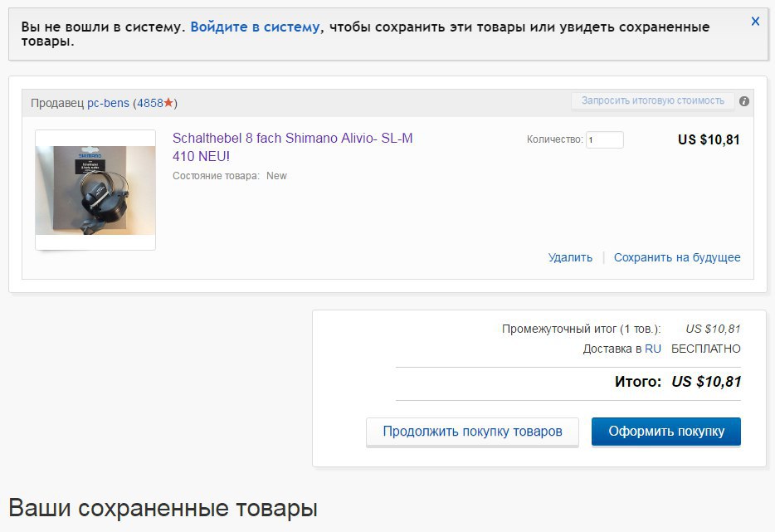
Task: Remove item with 'Удалить' link
Action: coord(570,257)
